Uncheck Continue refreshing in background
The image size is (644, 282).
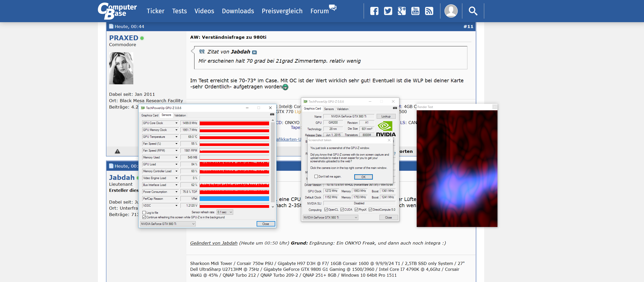pos(144,217)
